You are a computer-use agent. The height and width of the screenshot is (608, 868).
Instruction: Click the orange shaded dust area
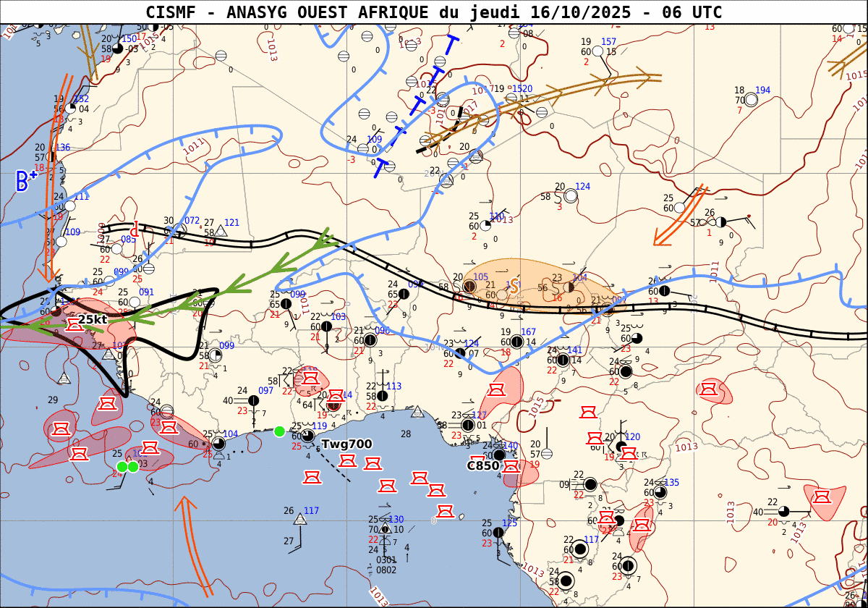(542, 282)
